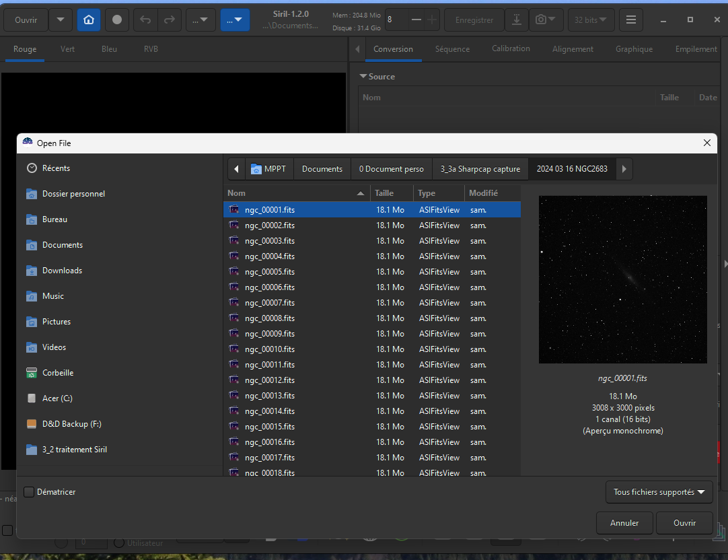Click the minus thread count button
The width and height of the screenshot is (728, 560).
click(416, 20)
